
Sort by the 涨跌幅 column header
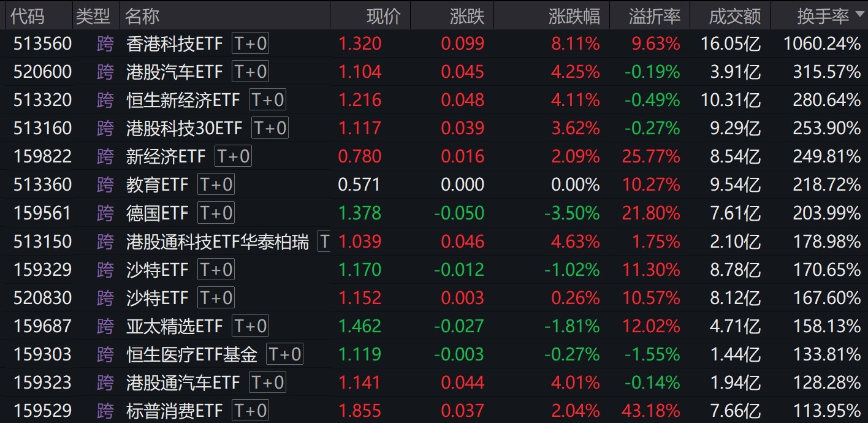coord(574,17)
